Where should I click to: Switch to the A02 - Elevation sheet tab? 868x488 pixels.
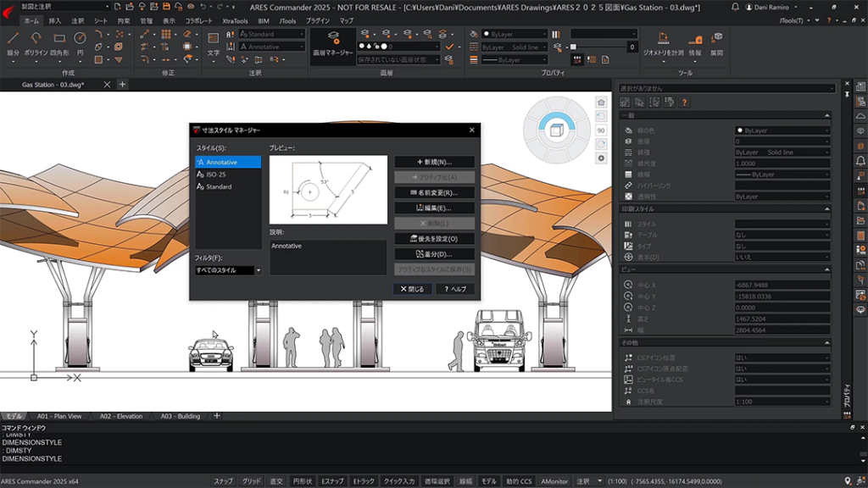(x=121, y=416)
